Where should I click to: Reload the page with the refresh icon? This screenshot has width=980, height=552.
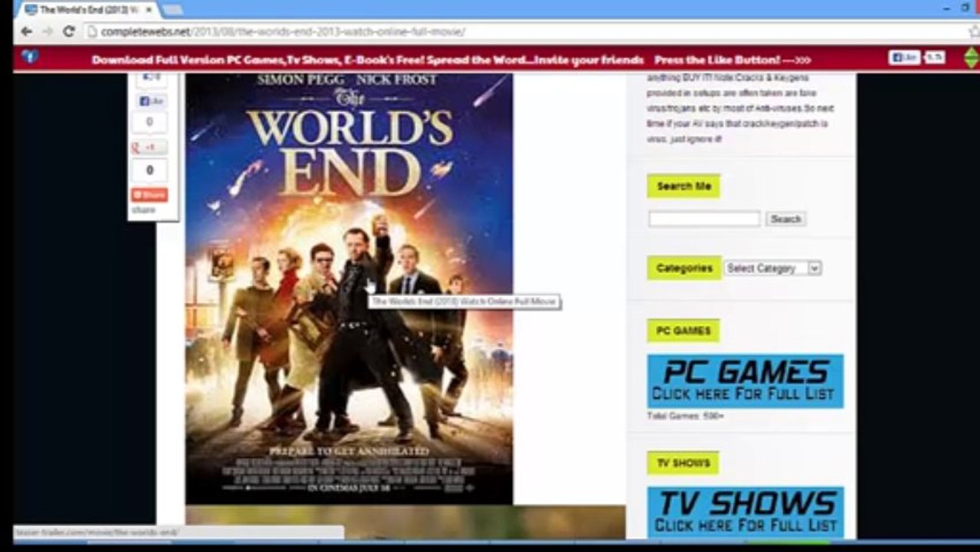pyautogui.click(x=68, y=31)
